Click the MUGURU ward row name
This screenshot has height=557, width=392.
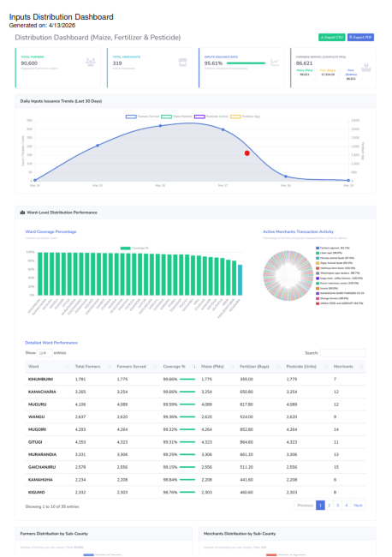tap(38, 404)
